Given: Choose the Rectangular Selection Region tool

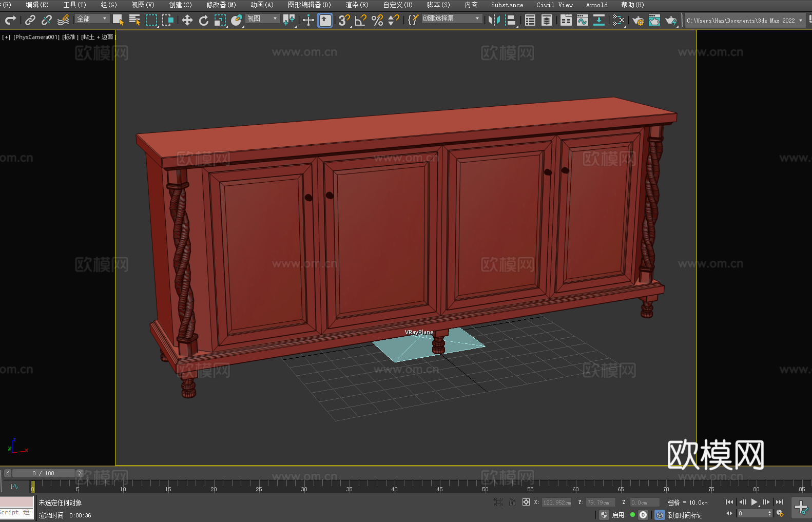Looking at the screenshot, I should 151,20.
